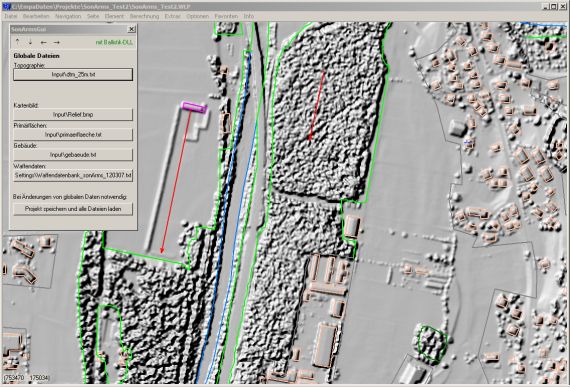This screenshot has width=570, height=387.
Task: Click the Kartenbild Input\Relief.bmp button
Action: (x=73, y=114)
